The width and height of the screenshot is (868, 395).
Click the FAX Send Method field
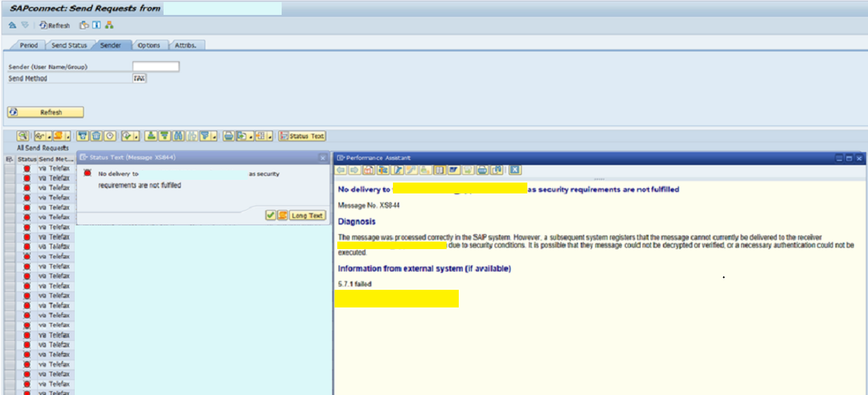click(139, 78)
